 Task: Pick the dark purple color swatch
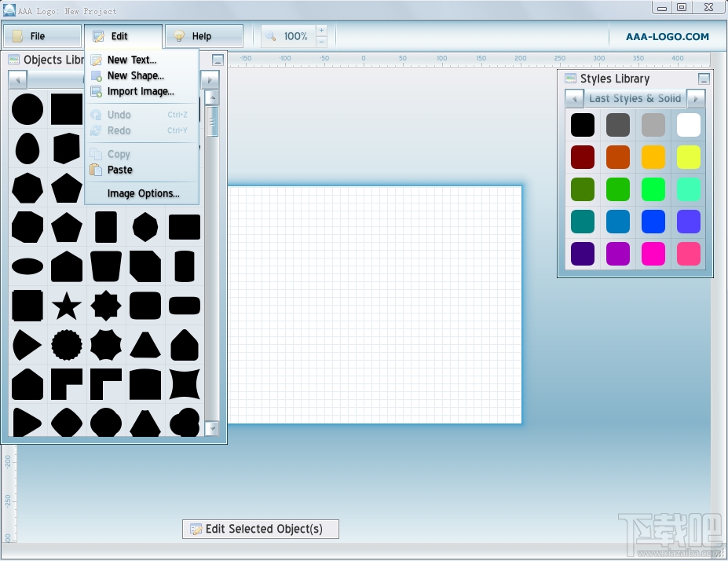click(x=583, y=254)
